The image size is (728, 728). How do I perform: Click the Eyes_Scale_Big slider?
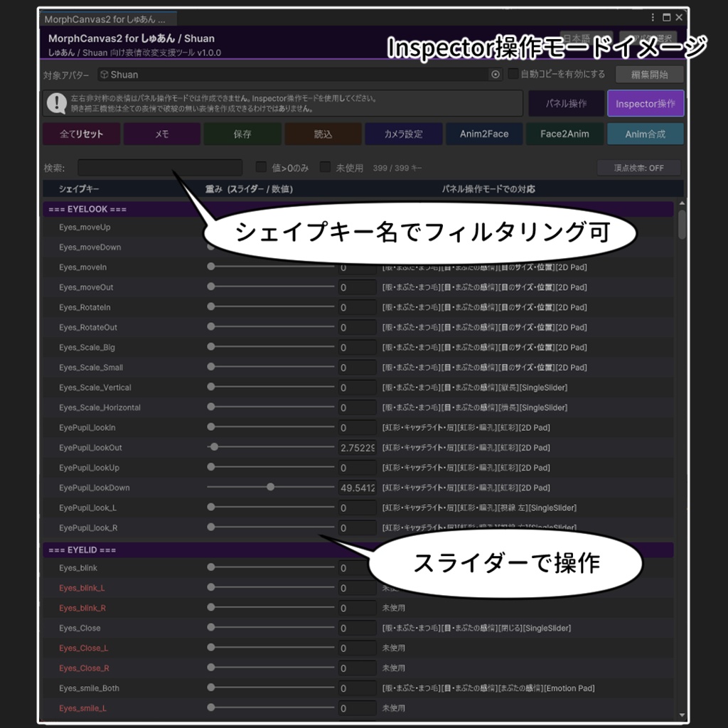[x=271, y=347]
